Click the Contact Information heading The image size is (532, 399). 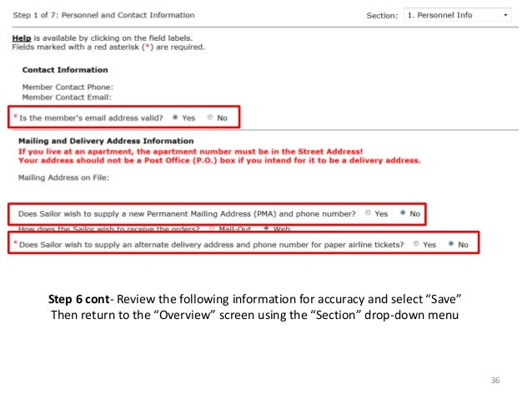click(65, 70)
